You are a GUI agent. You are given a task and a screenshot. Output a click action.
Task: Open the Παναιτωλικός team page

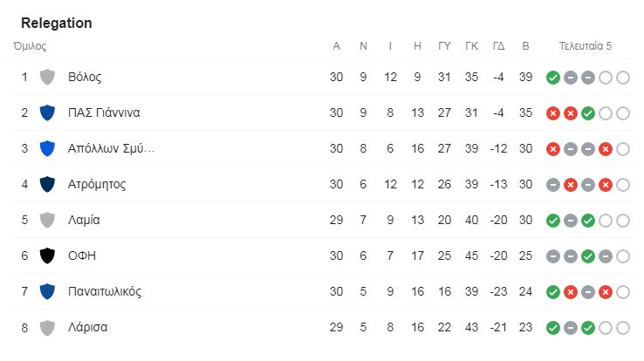coord(105,291)
